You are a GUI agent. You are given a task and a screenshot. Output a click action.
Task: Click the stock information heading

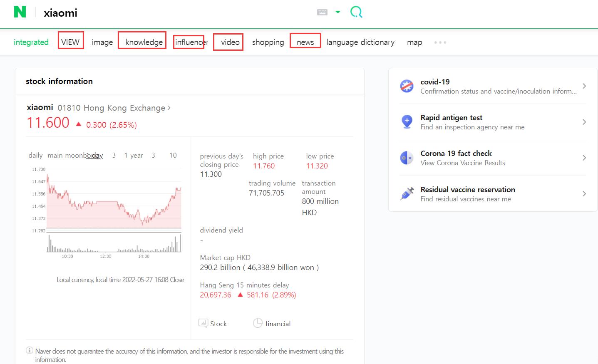tap(59, 81)
